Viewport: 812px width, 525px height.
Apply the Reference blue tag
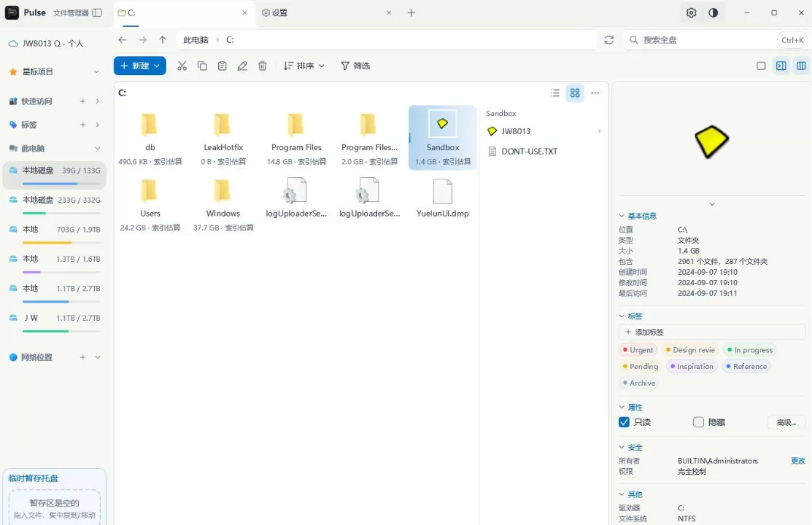click(746, 367)
